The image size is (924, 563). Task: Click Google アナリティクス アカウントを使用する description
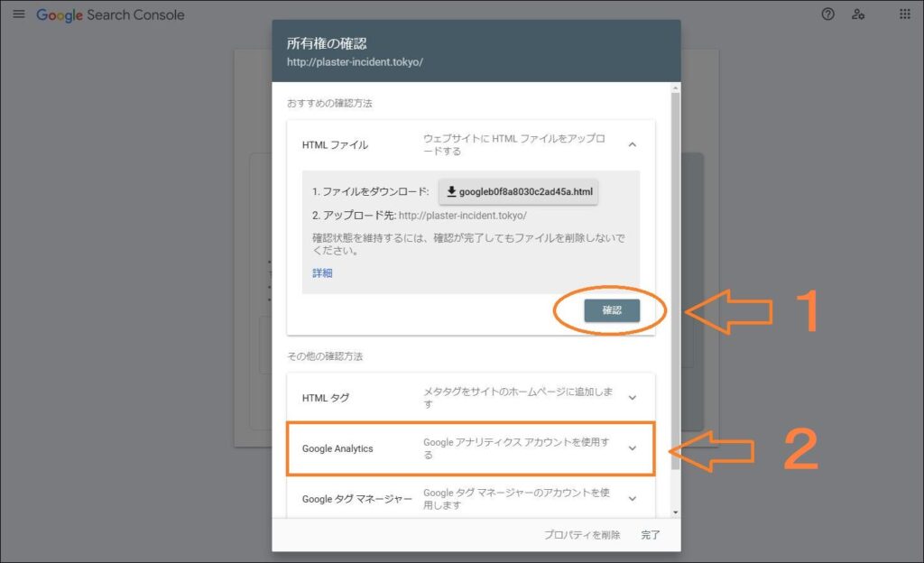click(516, 448)
